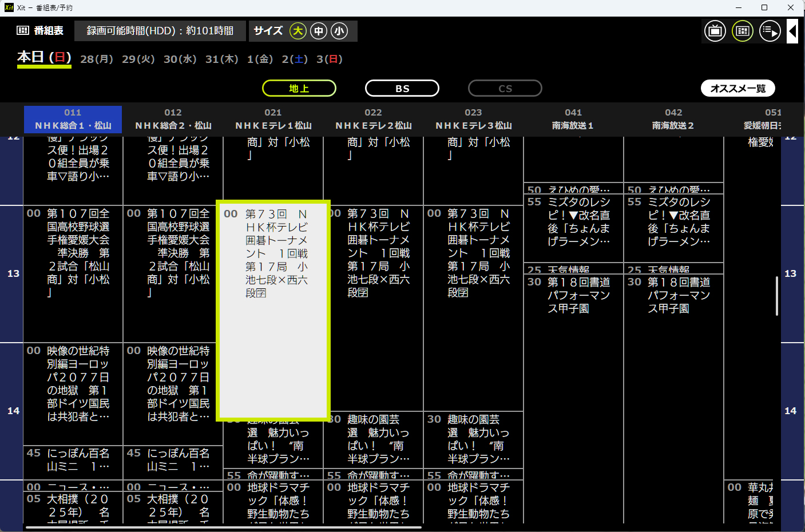This screenshot has width=805, height=532.
Task: Set guide size to 中 (medium)
Action: 319,31
